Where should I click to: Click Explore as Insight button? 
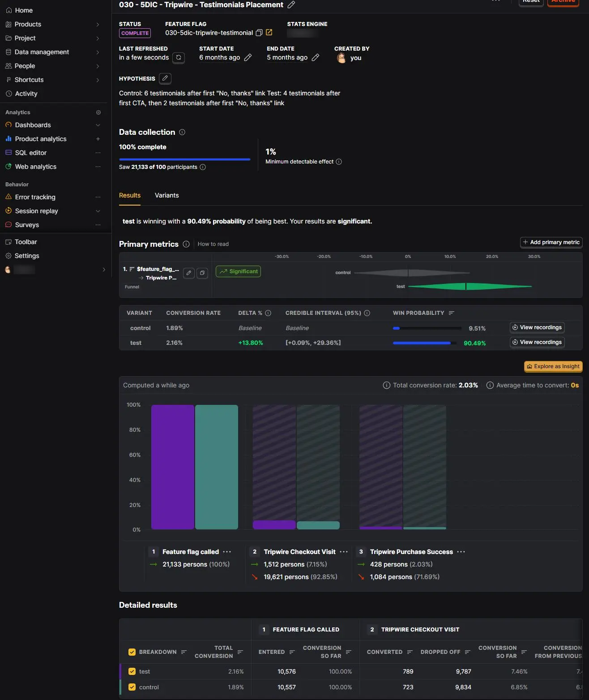(x=553, y=366)
